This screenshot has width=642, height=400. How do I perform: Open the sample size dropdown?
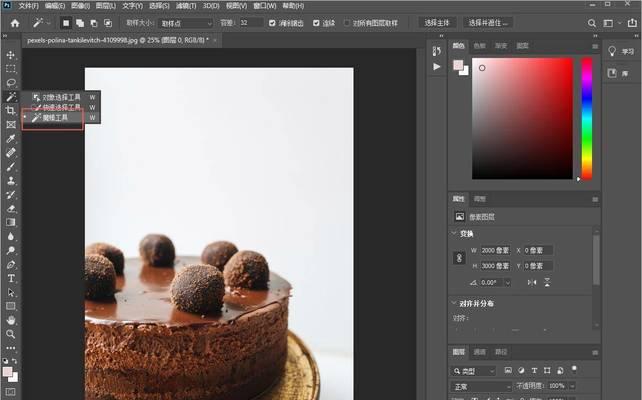tap(186, 24)
